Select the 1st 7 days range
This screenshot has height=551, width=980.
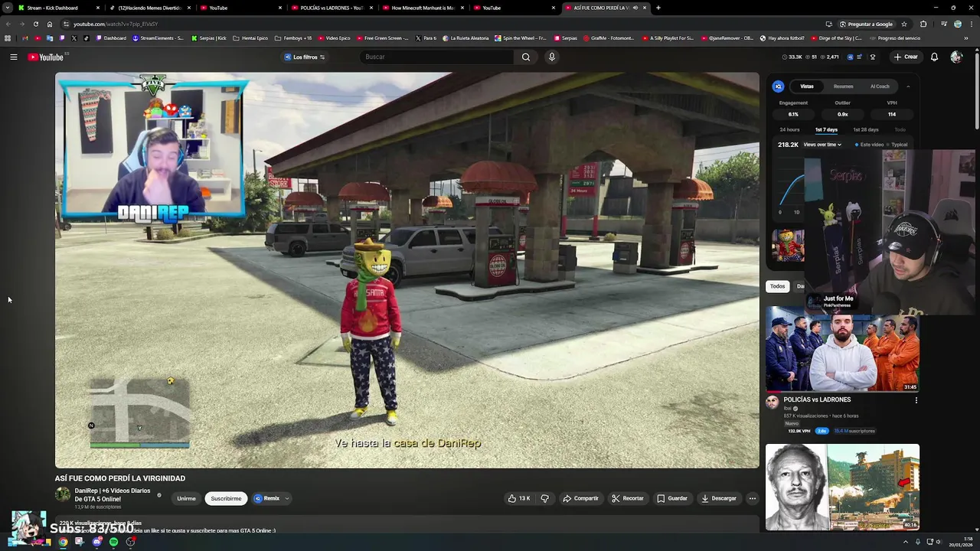pyautogui.click(x=826, y=129)
